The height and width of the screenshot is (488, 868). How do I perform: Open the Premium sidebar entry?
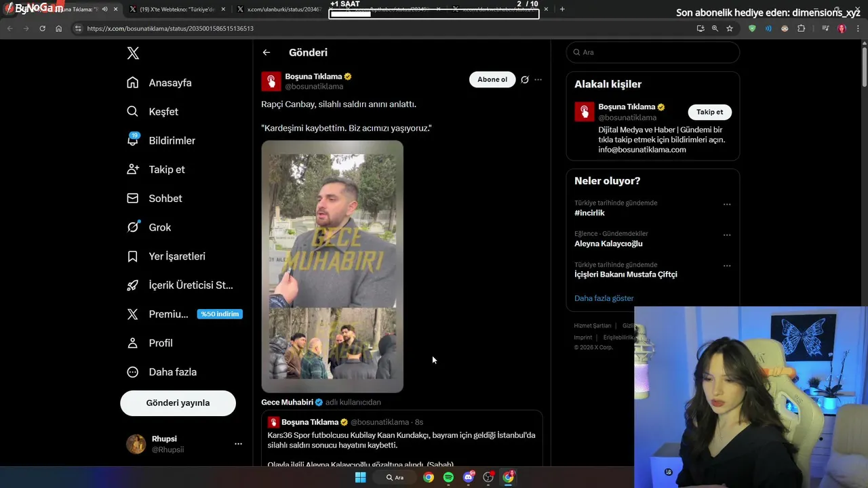coord(184,314)
